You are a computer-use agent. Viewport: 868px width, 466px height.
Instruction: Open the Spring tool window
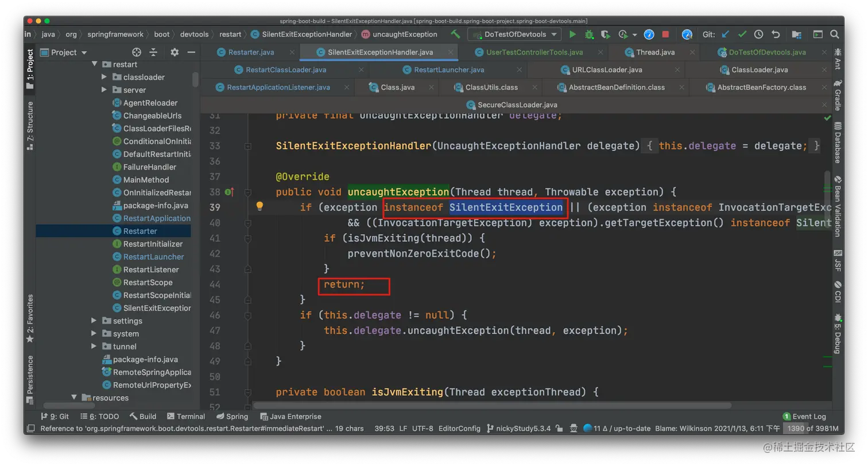[232, 417]
